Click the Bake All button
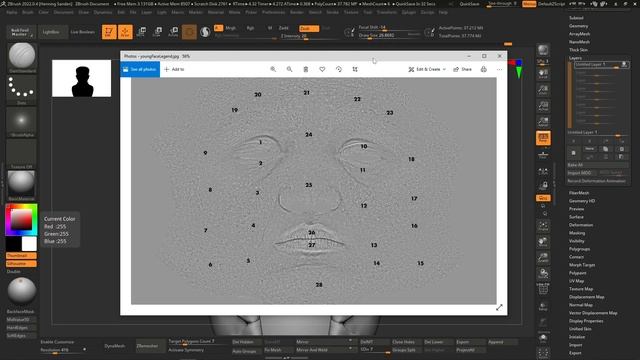 click(598, 165)
